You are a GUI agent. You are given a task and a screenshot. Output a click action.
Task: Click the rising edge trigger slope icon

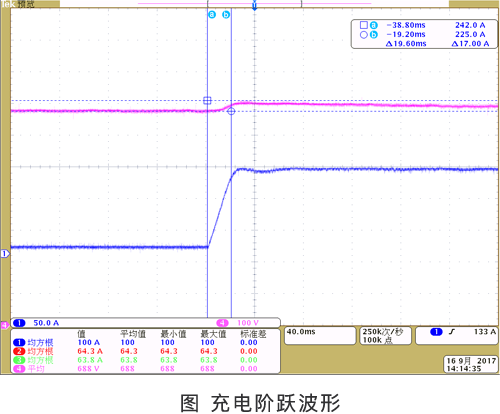(452, 332)
